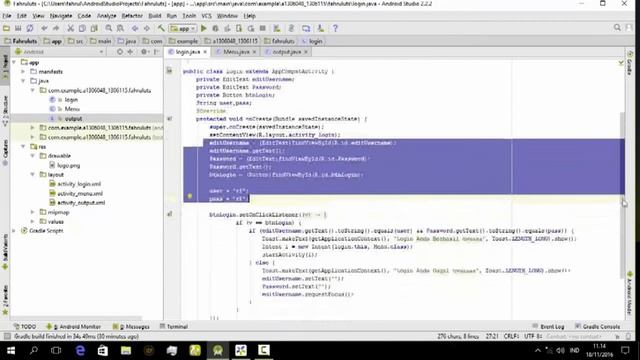Open the Gradle Console

(x=598, y=327)
